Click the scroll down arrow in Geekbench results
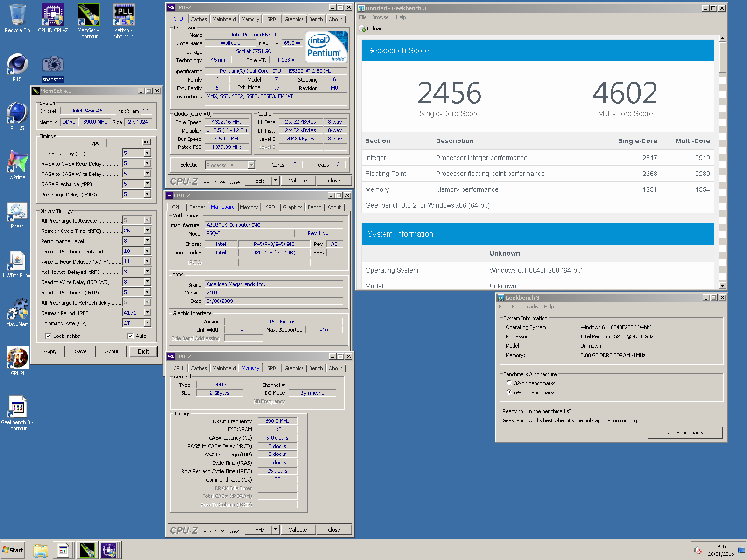Image resolution: width=747 pixels, height=560 pixels. [723, 286]
